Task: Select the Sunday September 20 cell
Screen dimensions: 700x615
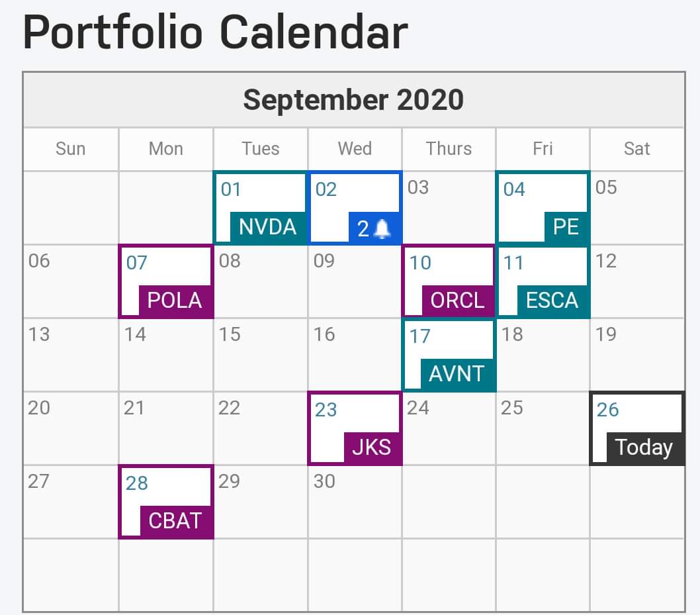Action: coord(71,428)
